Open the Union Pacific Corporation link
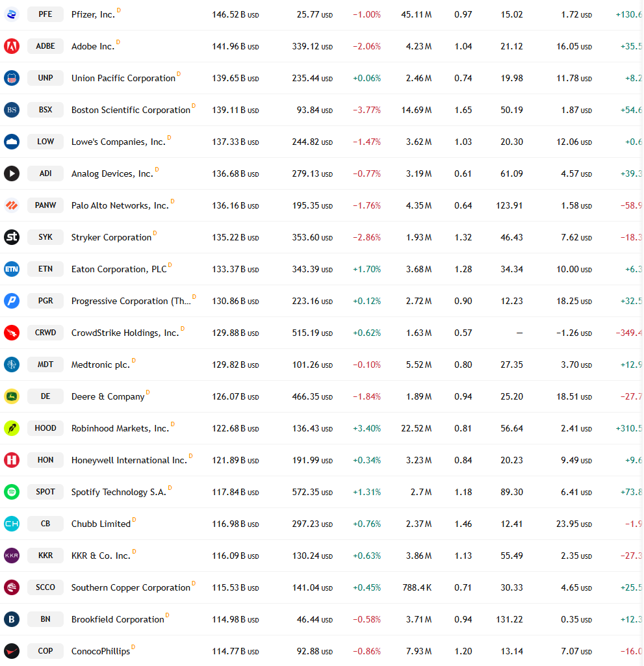Screen dimensions: 644x666 (123, 79)
